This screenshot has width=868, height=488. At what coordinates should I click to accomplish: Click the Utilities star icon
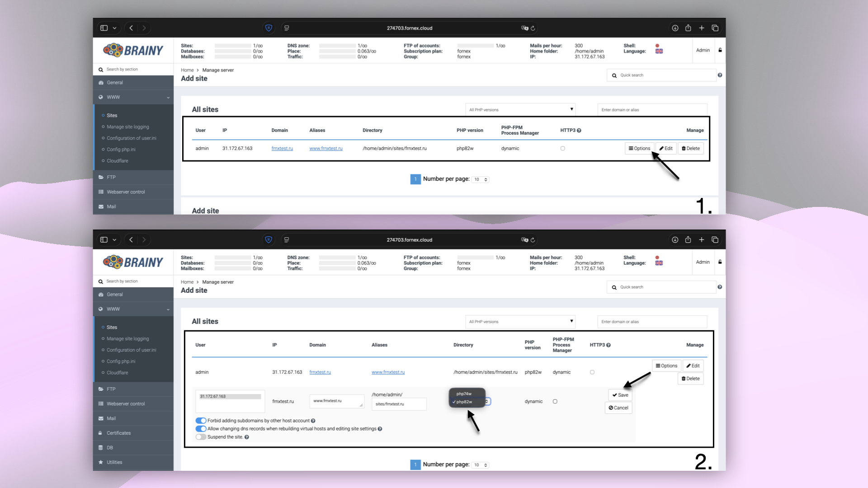click(x=100, y=462)
